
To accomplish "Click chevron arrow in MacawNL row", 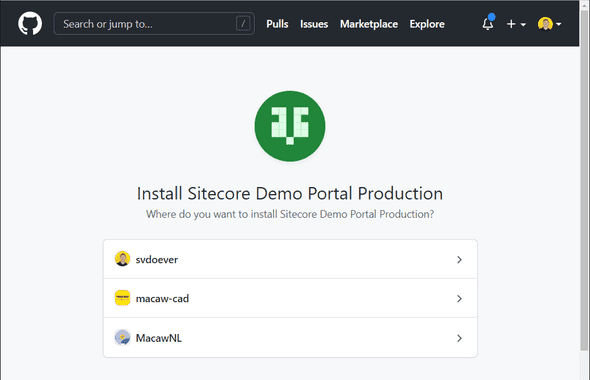I will click(459, 338).
